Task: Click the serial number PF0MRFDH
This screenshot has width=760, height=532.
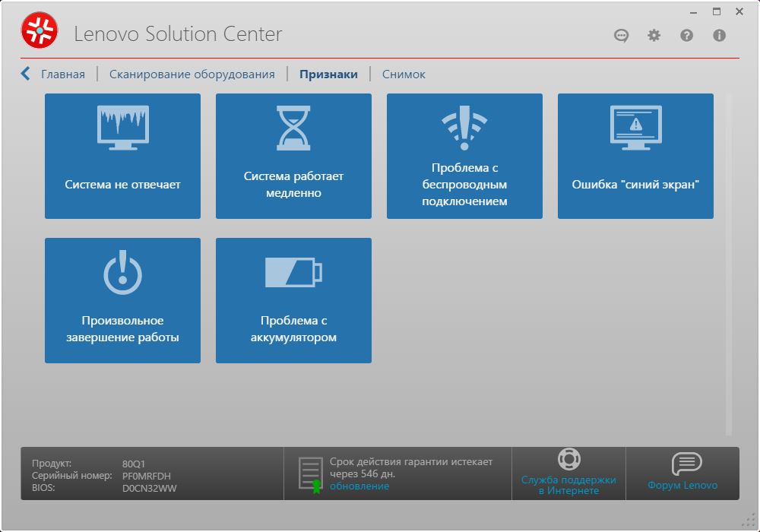Action: click(x=147, y=477)
